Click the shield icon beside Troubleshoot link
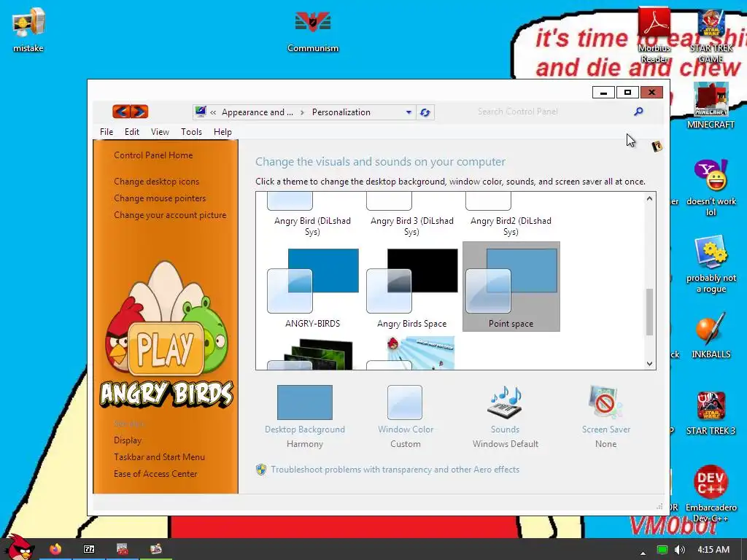This screenshot has height=560, width=747. point(261,470)
